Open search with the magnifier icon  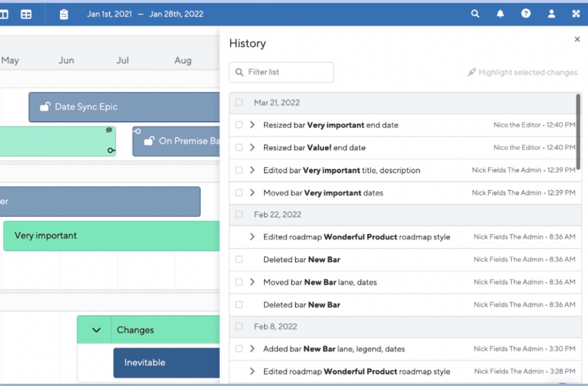pyautogui.click(x=475, y=14)
